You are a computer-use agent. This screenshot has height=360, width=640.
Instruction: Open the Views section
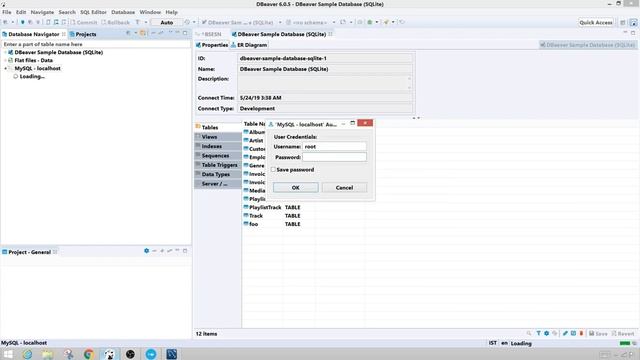click(x=218, y=137)
